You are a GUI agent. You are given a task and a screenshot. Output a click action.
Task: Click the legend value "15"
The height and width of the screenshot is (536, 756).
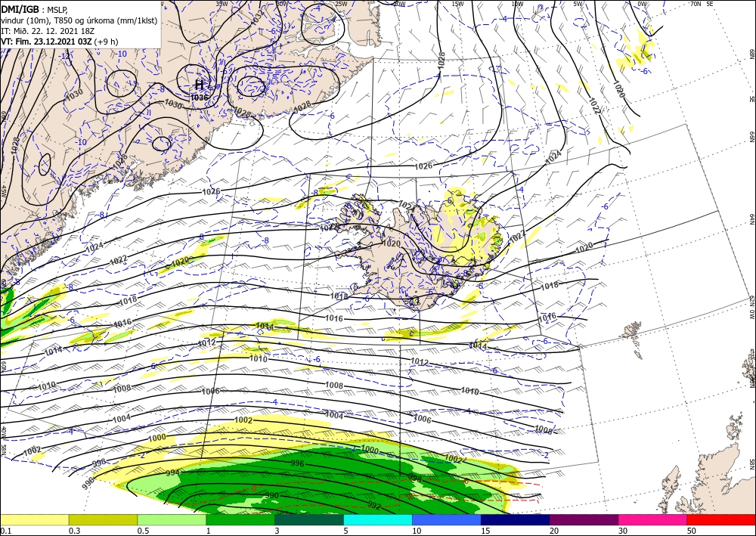[x=485, y=531]
